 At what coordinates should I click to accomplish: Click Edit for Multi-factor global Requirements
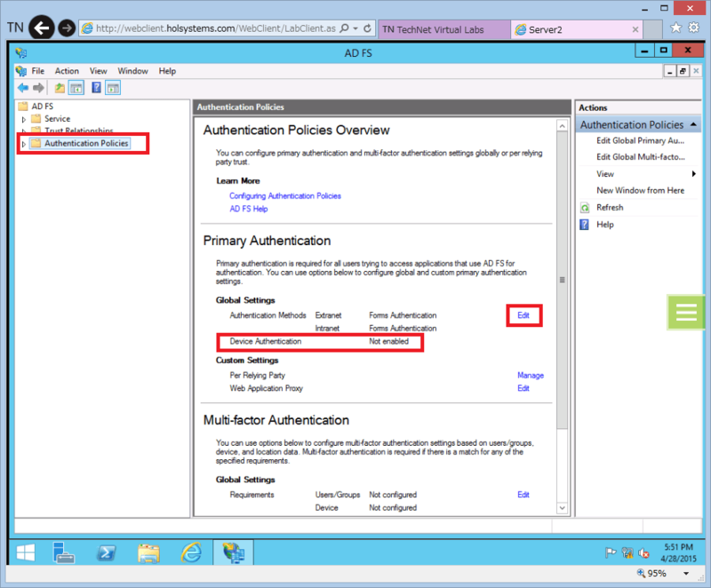(523, 495)
